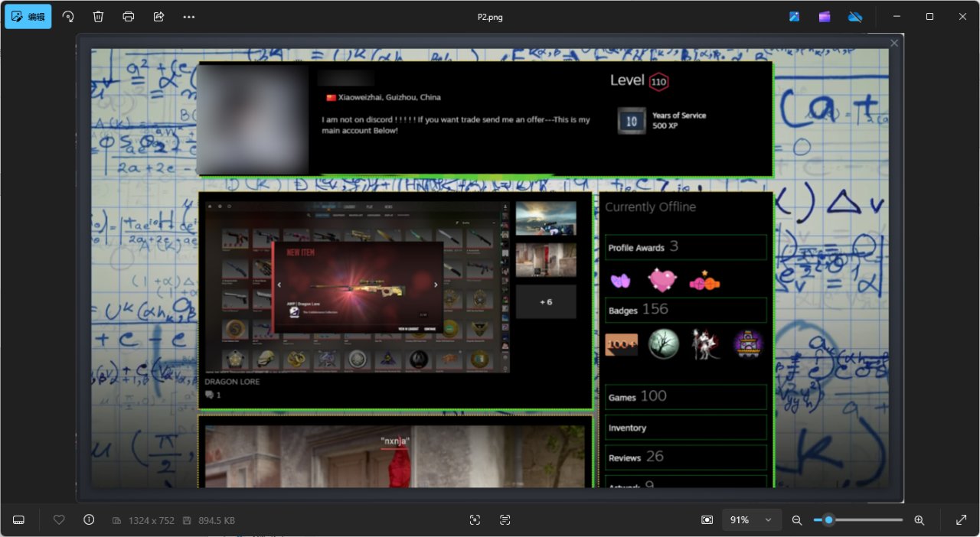Click the pink heart award icon
The image size is (980, 537).
click(x=662, y=280)
